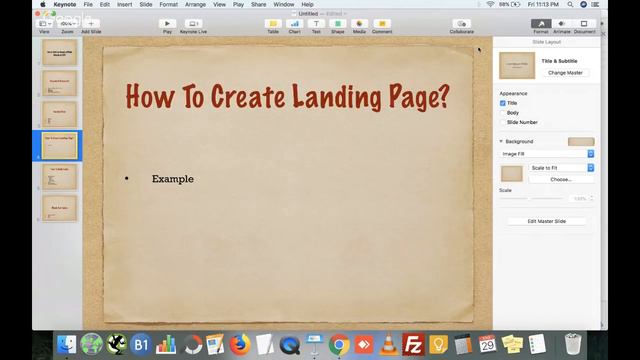Open the Media browser in toolbar

359,24
